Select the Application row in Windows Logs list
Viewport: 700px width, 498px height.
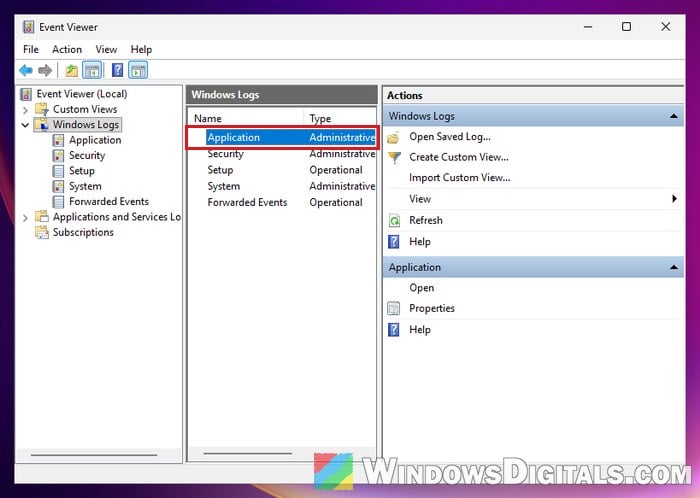282,137
